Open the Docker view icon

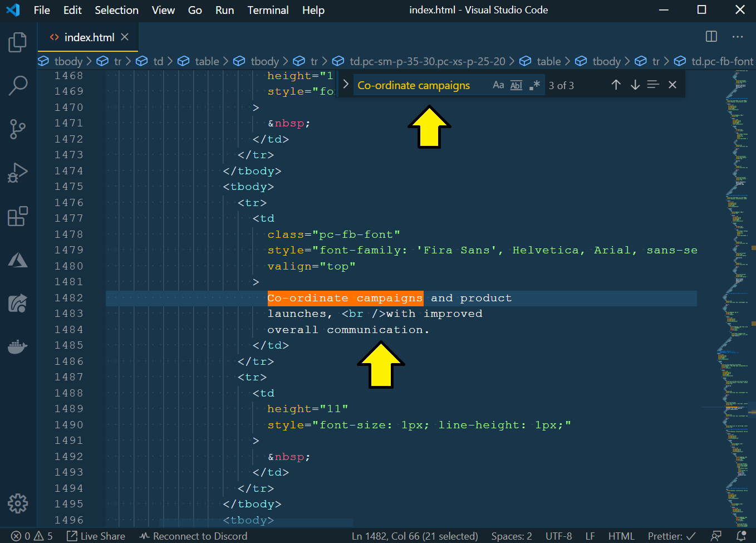(x=18, y=346)
